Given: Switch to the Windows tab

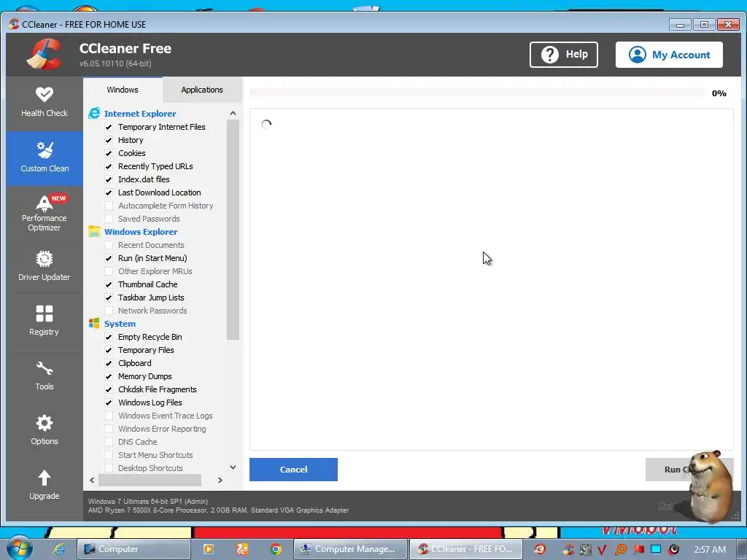Looking at the screenshot, I should tap(123, 90).
